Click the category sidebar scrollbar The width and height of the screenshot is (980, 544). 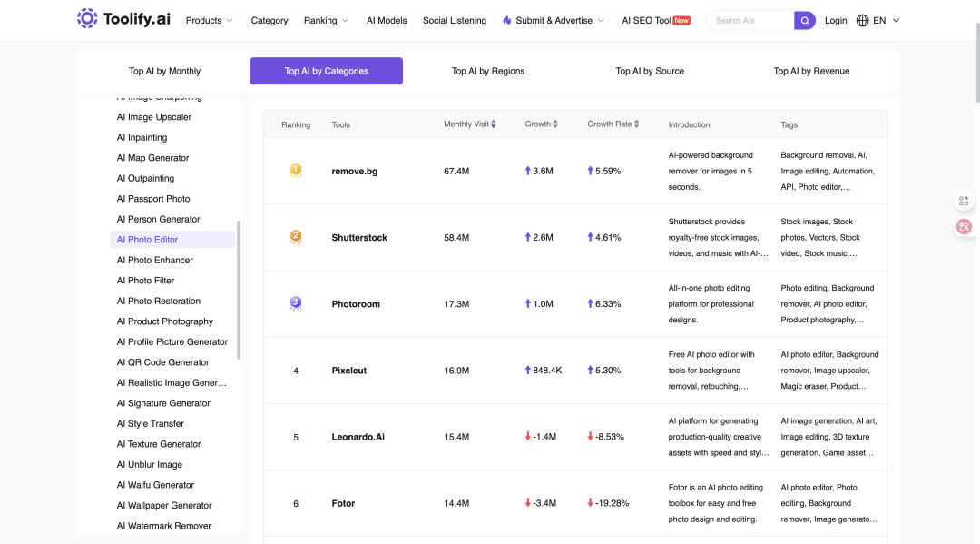(239, 290)
